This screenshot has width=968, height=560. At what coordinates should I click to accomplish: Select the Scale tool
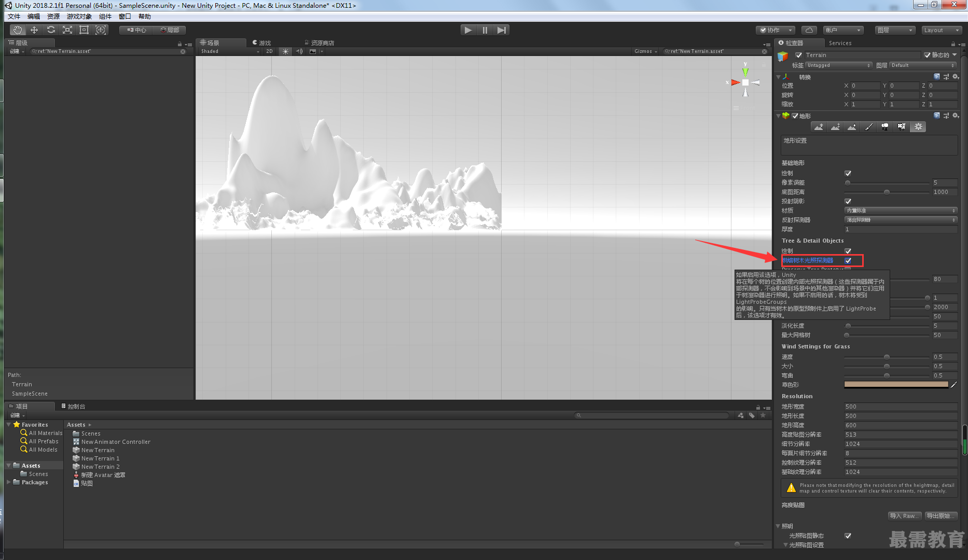pyautogui.click(x=67, y=30)
